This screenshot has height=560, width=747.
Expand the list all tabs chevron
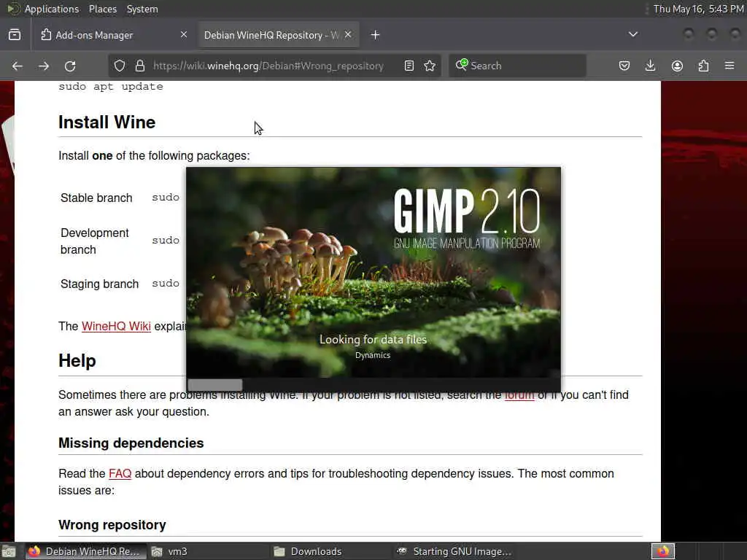[x=632, y=34]
